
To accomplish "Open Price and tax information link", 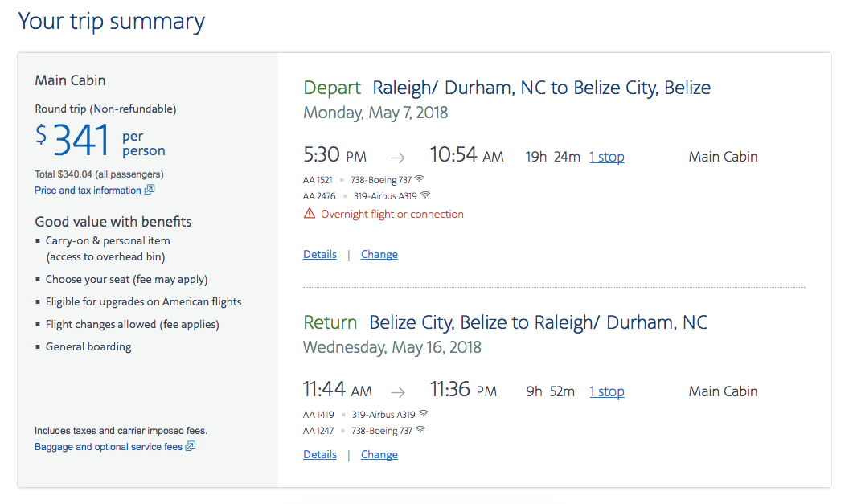I will point(88,190).
